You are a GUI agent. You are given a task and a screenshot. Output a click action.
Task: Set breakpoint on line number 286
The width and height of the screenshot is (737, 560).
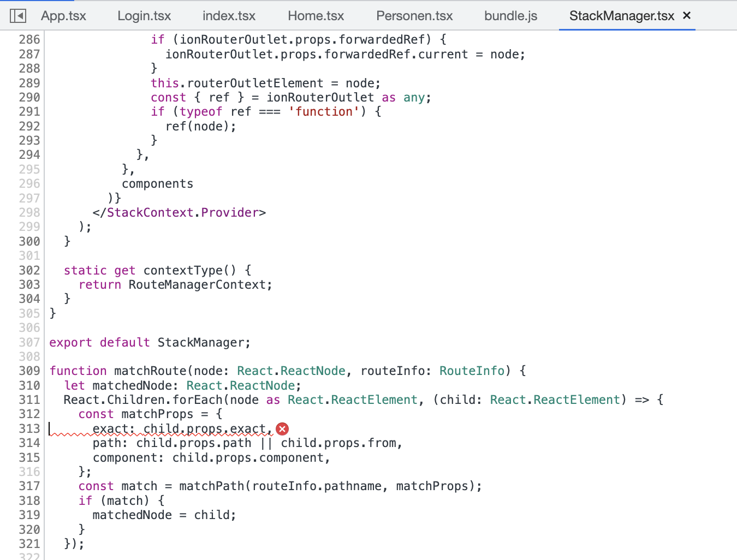click(x=29, y=39)
